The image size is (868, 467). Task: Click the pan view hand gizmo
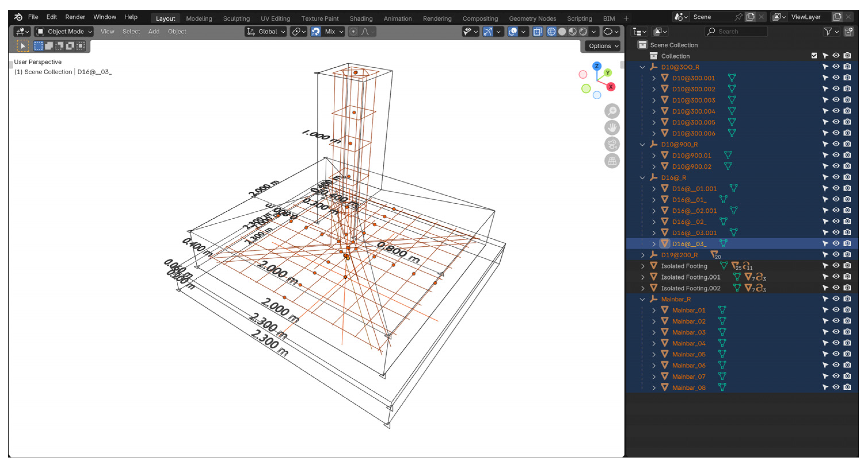612,128
